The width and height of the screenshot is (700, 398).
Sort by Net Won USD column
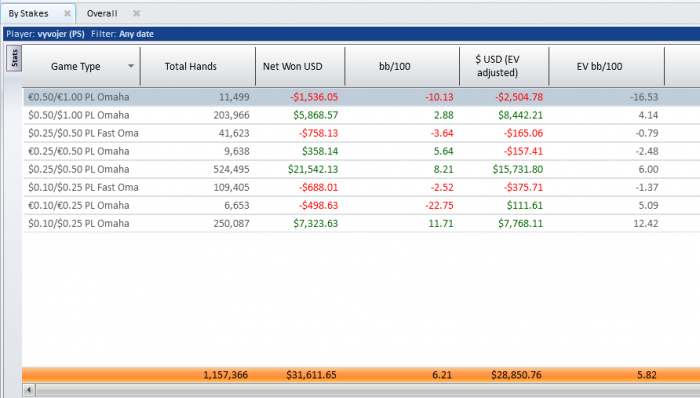coord(300,66)
